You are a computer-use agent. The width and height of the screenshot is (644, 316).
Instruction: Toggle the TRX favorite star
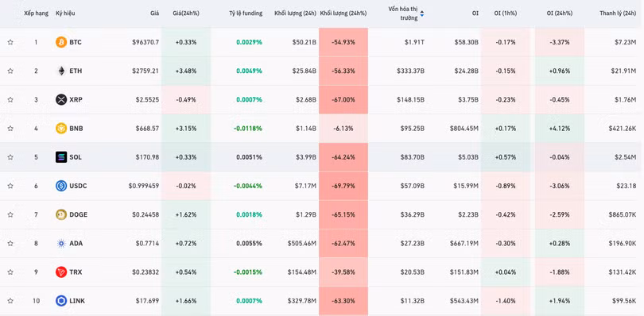click(x=10, y=272)
